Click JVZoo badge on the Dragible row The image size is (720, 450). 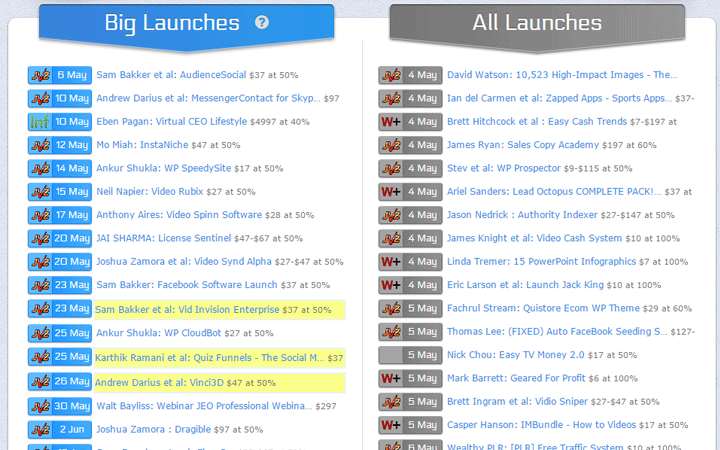(x=40, y=430)
